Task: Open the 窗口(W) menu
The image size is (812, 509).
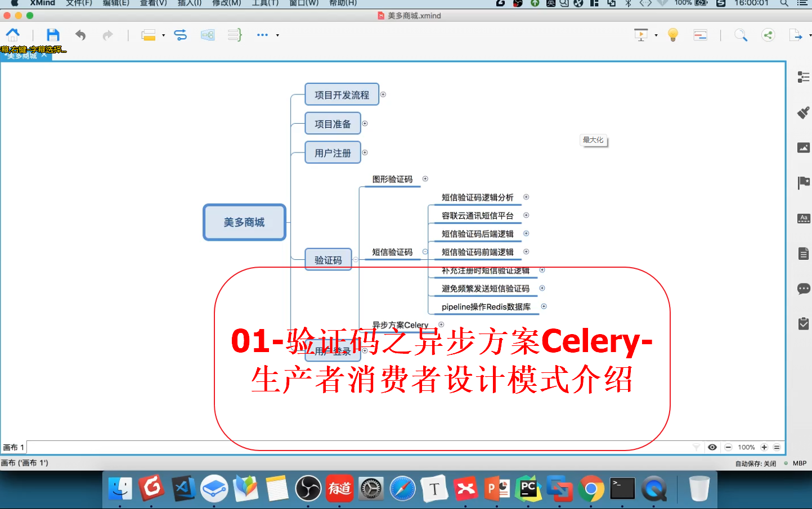Action: (x=304, y=3)
